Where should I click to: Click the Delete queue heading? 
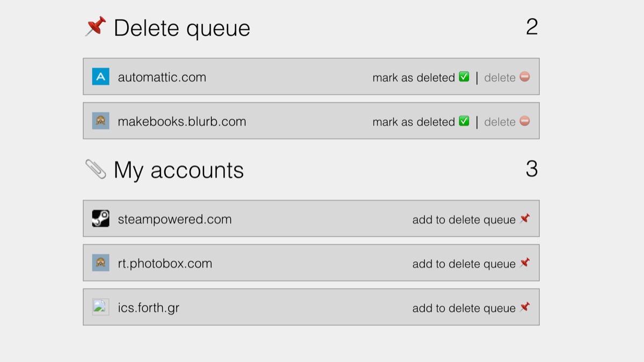point(182,28)
